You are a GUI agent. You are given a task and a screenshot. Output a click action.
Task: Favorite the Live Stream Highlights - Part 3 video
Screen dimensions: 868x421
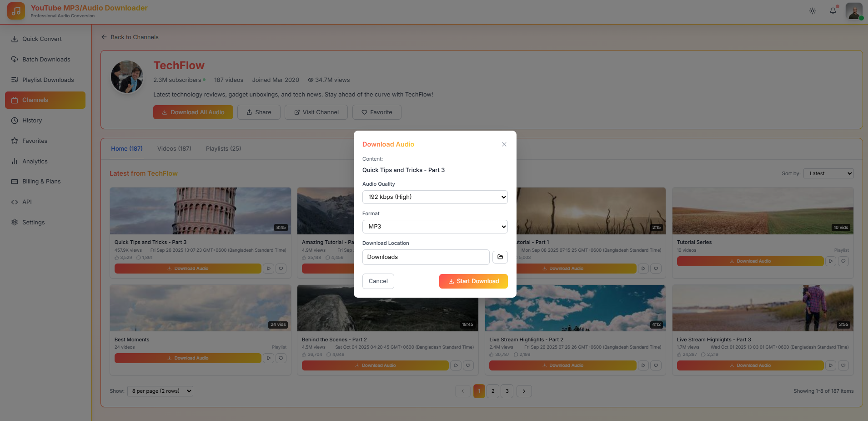pos(844,365)
